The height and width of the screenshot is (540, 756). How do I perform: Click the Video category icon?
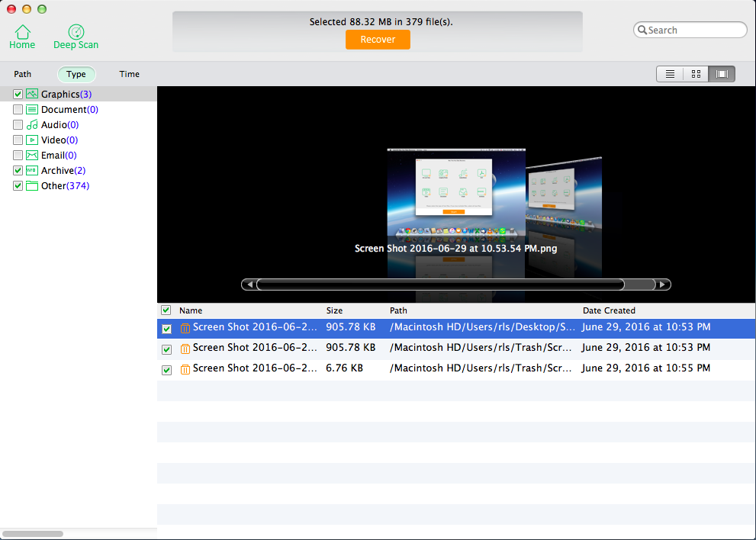pyautogui.click(x=32, y=140)
